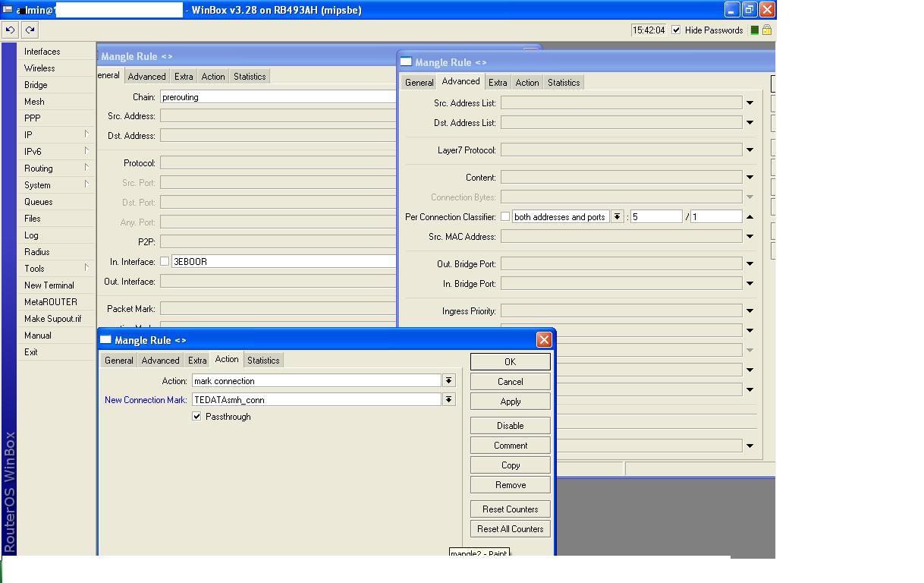The width and height of the screenshot is (924, 583).
Task: Open Radius in the sidebar
Action: pyautogui.click(x=57, y=252)
